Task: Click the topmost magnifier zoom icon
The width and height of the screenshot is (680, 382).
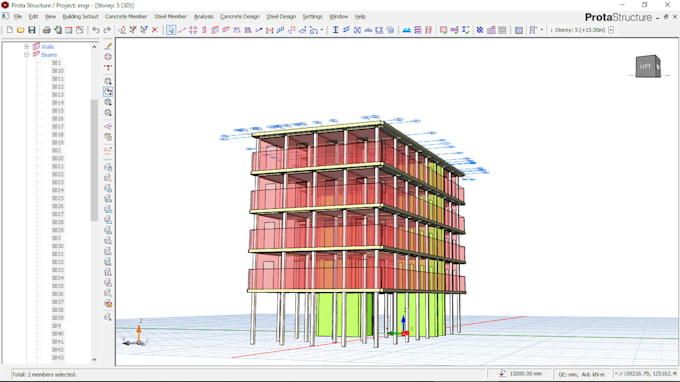Action: (108, 81)
